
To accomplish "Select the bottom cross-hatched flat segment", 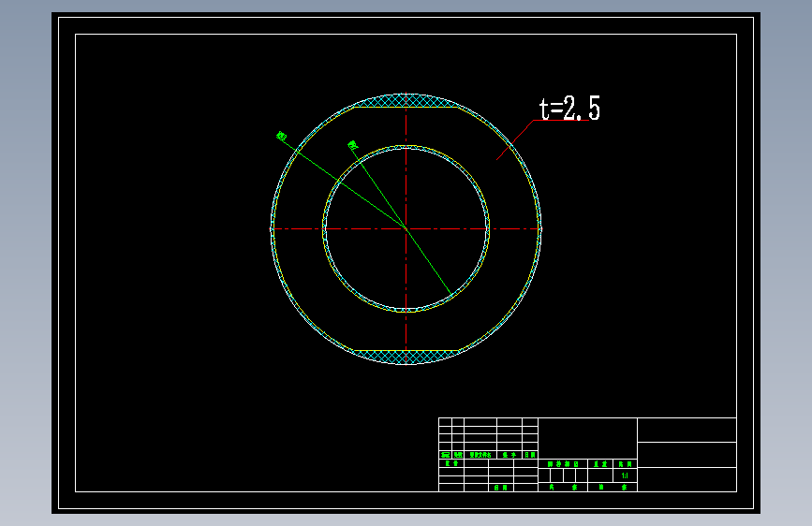I will point(406,358).
